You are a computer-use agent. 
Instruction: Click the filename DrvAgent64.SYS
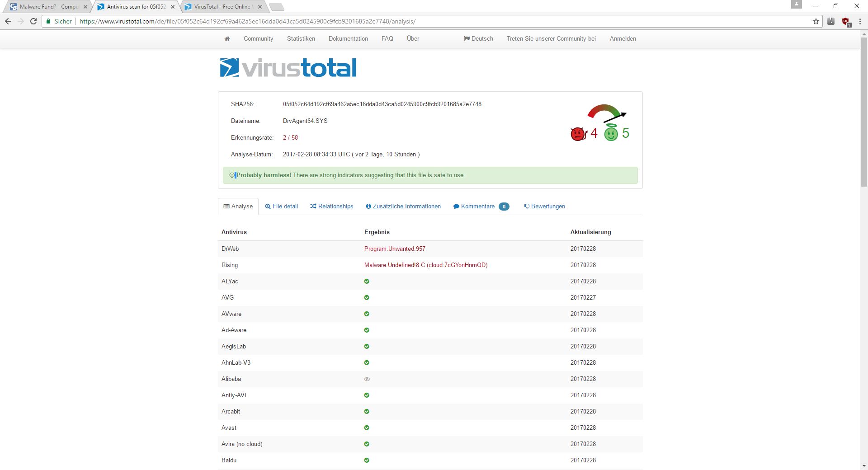305,121
